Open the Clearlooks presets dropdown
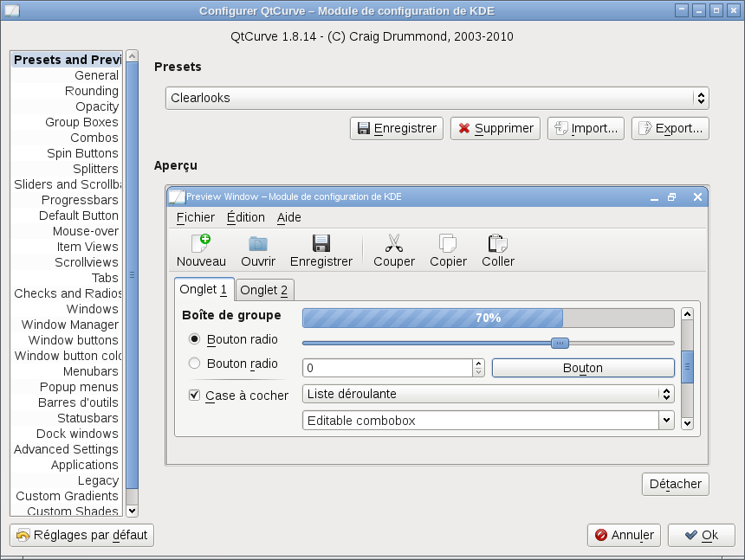Screen dimensions: 745x560 coord(437,98)
